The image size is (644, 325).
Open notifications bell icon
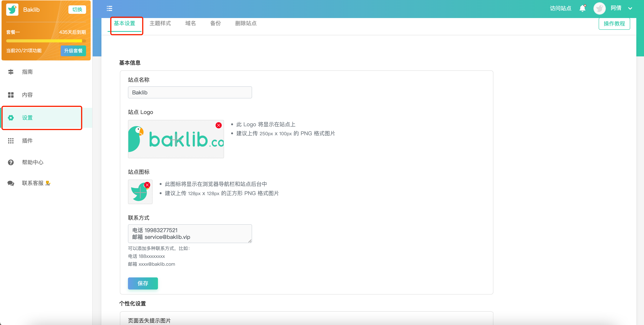(583, 8)
